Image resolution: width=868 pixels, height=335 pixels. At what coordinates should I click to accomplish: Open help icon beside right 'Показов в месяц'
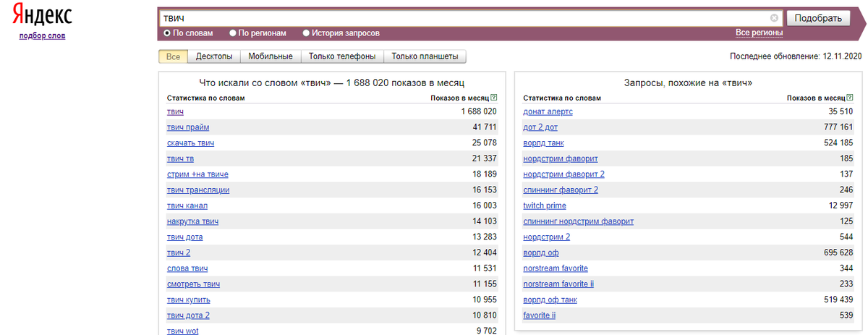coord(849,98)
